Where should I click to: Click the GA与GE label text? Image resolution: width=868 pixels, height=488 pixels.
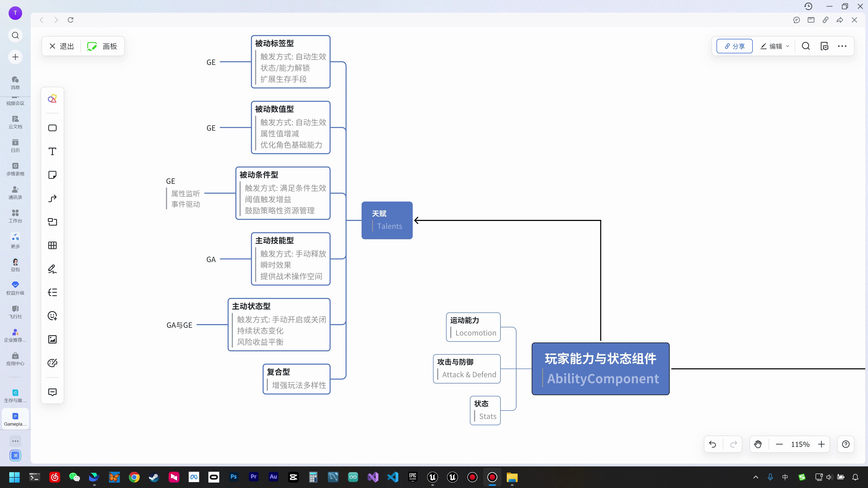pyautogui.click(x=179, y=325)
